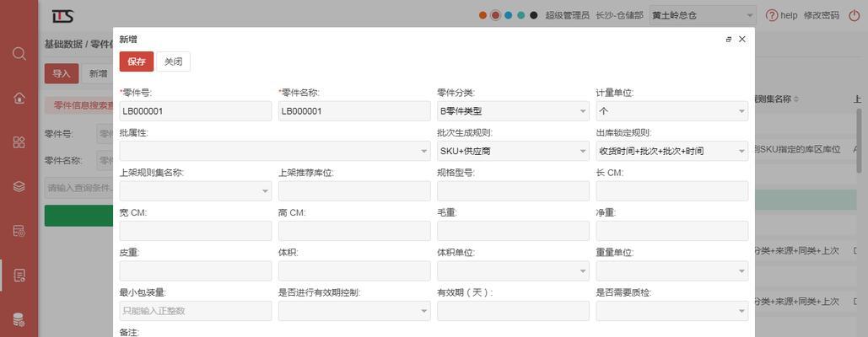868x337 pixels.
Task: Open the 出库锁定规则 dropdown
Action: point(672,151)
